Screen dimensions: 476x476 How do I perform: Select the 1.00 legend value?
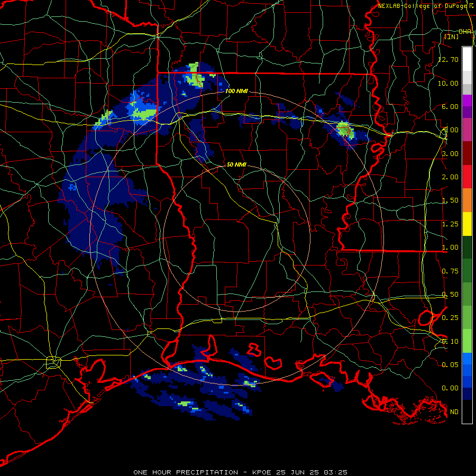tap(450, 248)
